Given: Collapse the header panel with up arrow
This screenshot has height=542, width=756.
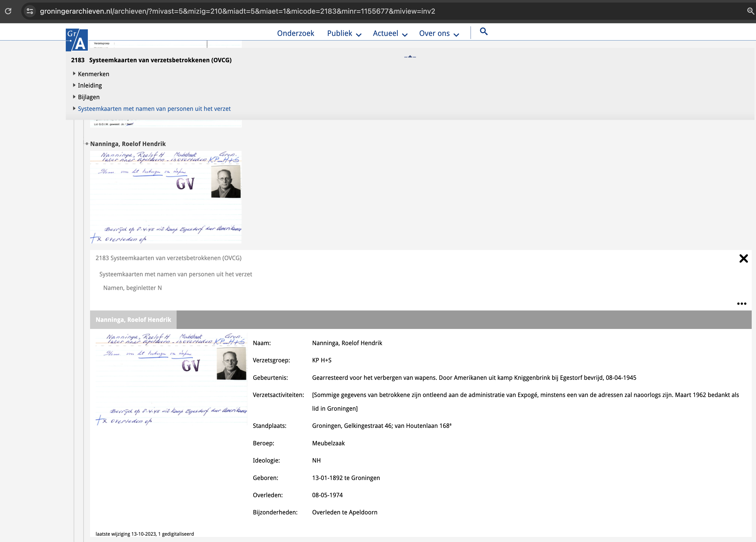Looking at the screenshot, I should click(410, 57).
